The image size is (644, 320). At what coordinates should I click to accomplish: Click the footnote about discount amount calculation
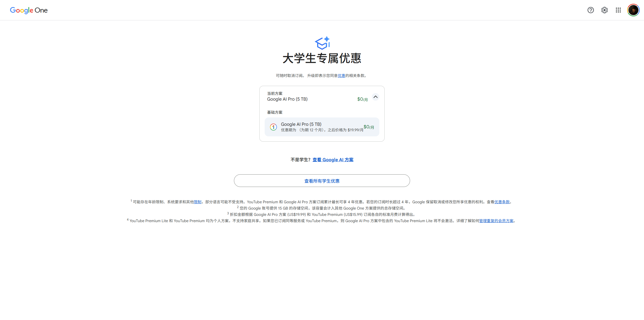322,215
